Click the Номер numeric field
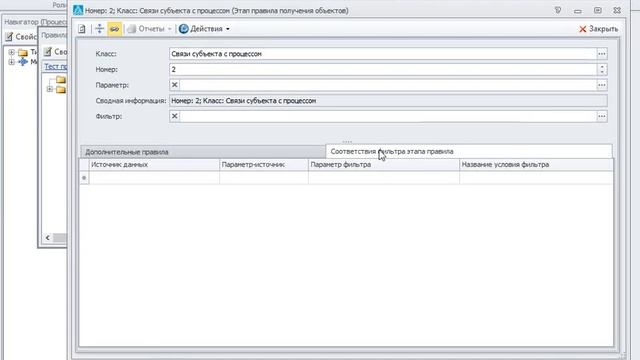This screenshot has height=360, width=640. click(x=383, y=69)
